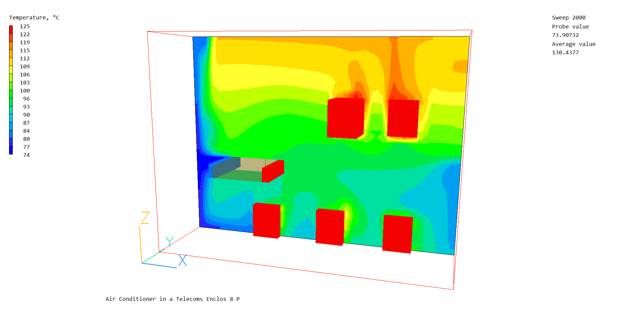
Task: Click the average reading 130.4377
Action: click(x=565, y=53)
